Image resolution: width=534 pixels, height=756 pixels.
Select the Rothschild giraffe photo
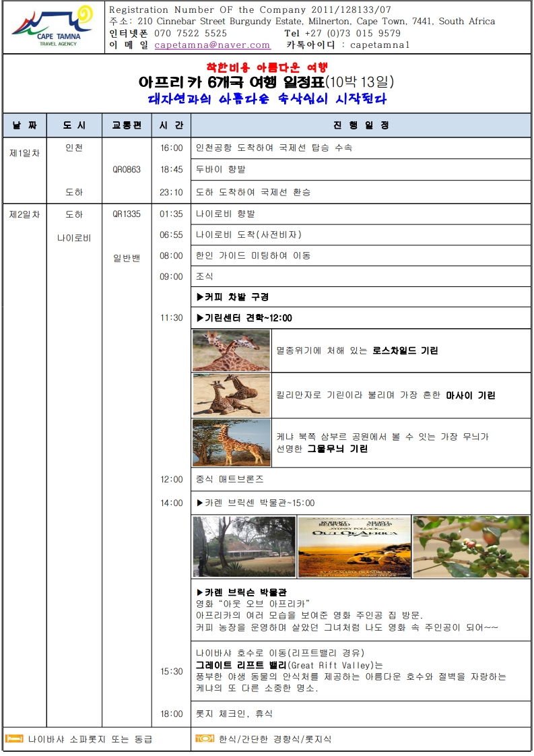click(x=231, y=350)
